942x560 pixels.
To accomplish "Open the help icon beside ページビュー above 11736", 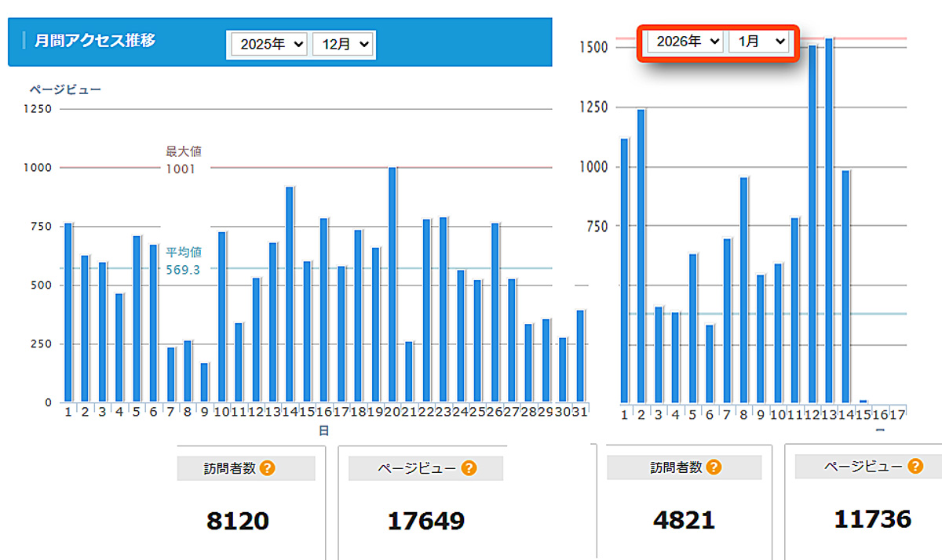I will tap(915, 467).
